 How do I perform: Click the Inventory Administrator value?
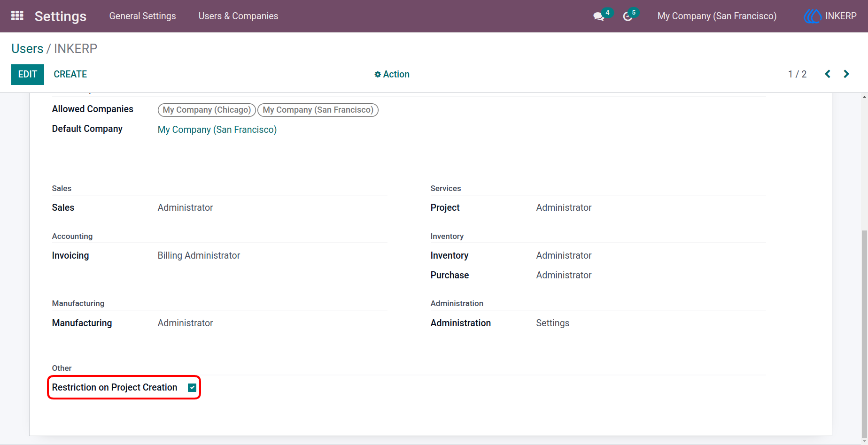564,255
